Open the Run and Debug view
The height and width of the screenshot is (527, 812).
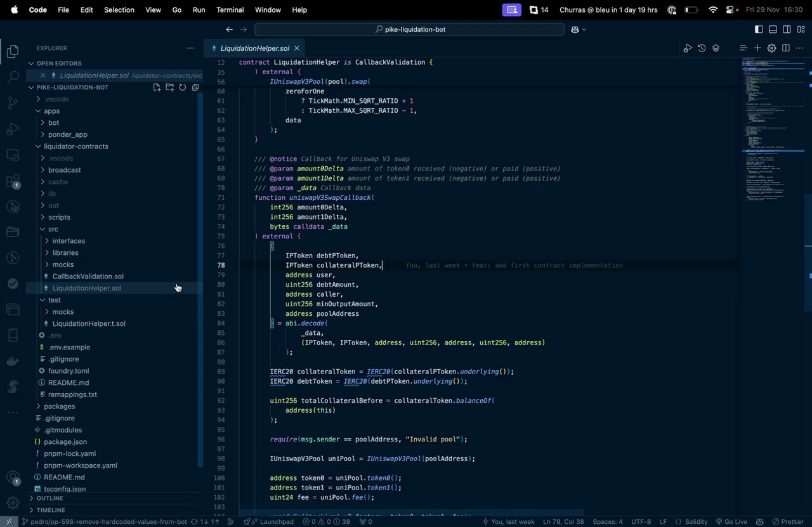13,129
